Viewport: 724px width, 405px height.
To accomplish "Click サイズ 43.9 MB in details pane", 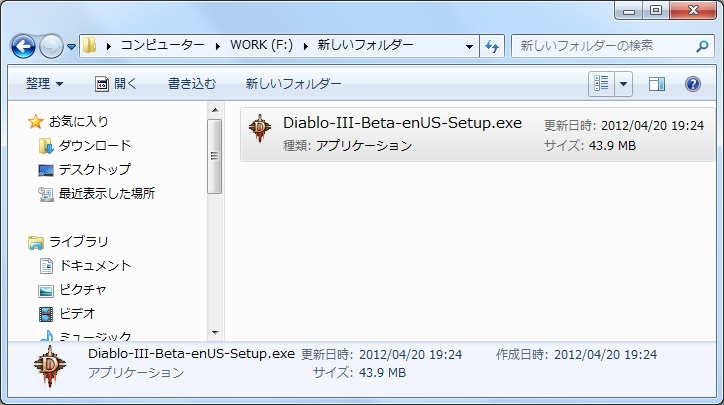I will [360, 372].
